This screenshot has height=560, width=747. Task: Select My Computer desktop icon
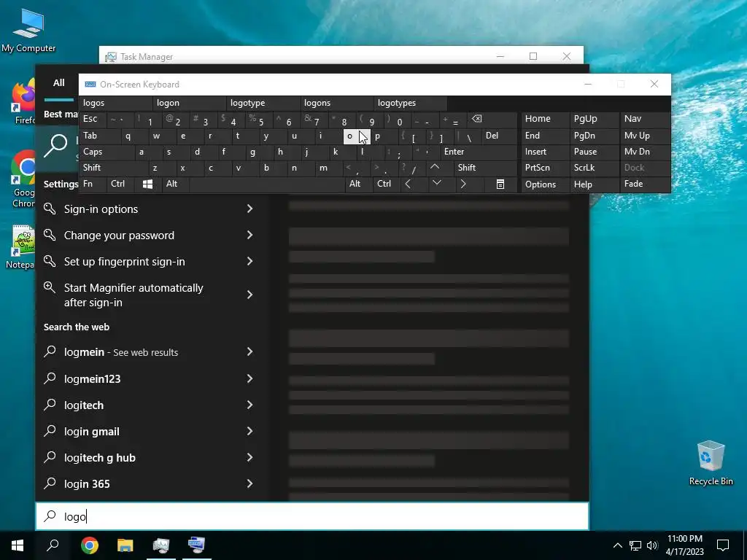click(28, 31)
